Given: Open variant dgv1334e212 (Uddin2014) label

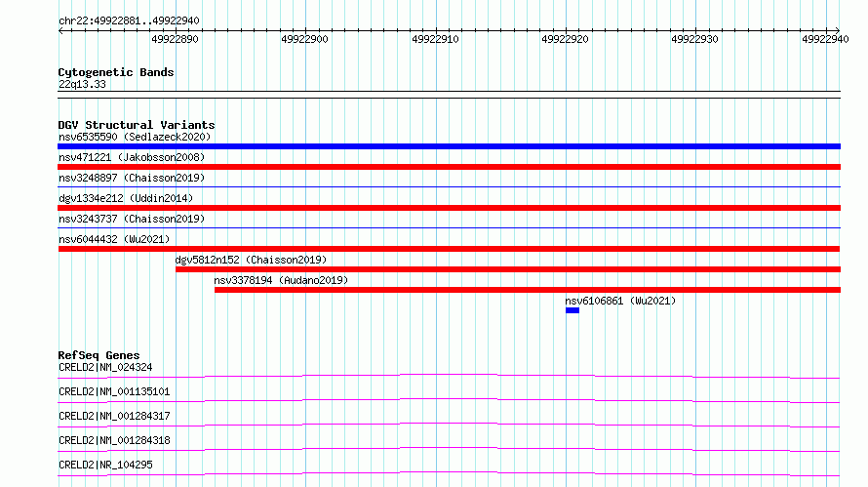Looking at the screenshot, I should click(x=126, y=198).
